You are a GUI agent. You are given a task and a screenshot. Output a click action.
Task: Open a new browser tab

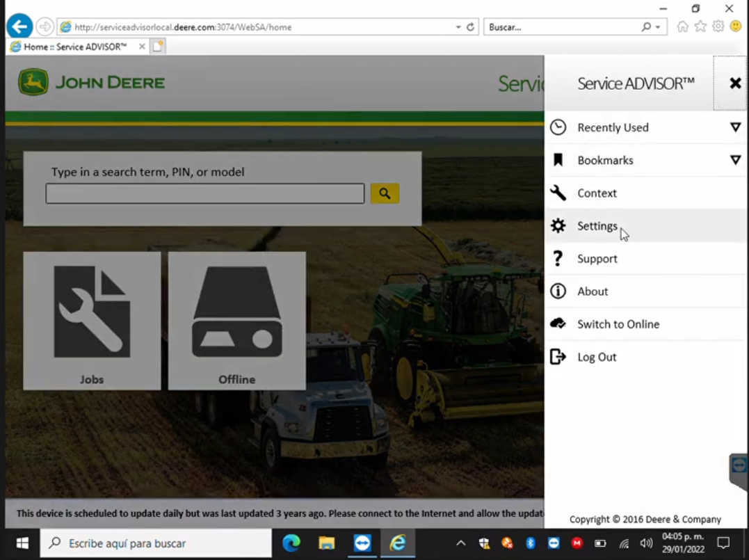coord(156,46)
